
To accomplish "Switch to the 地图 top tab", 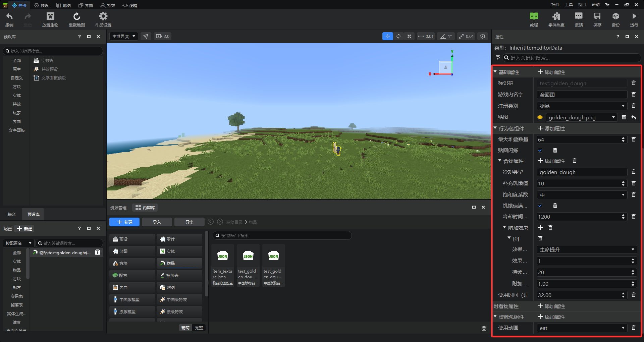I will click(63, 5).
